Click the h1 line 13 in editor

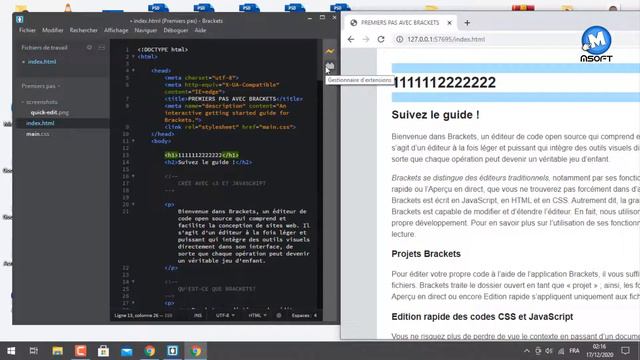coord(202,155)
